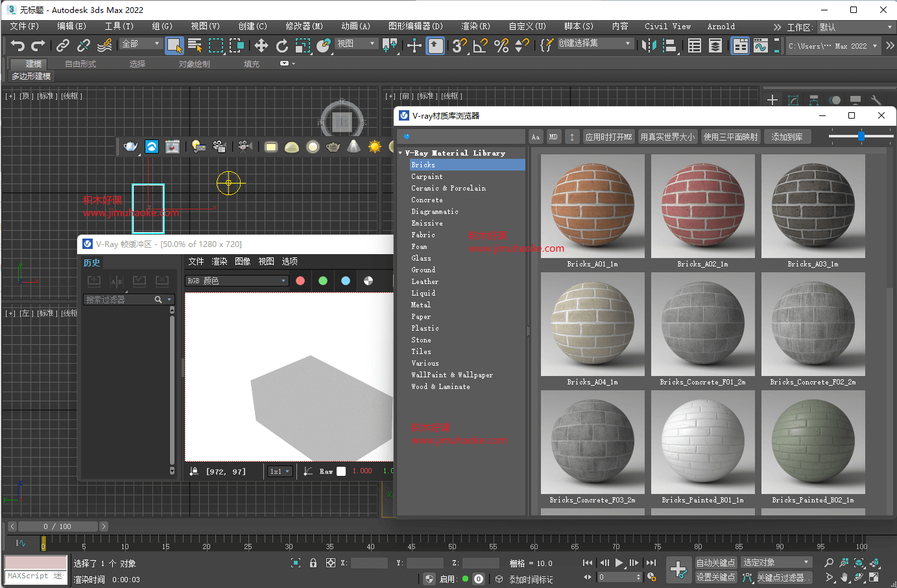Viewport: 897px width, 588px height.
Task: Toggle Window/Crossing selection mode
Action: (x=237, y=45)
